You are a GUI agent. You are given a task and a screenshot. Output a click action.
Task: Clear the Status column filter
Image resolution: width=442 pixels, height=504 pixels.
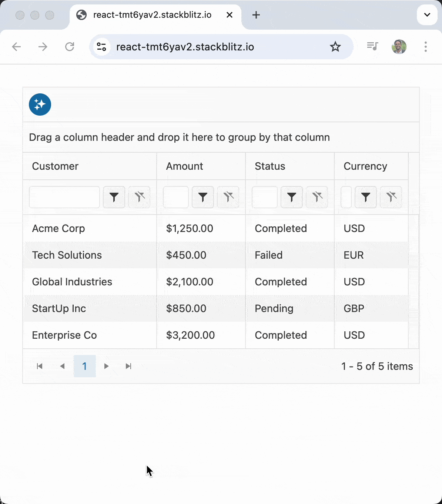tap(317, 197)
